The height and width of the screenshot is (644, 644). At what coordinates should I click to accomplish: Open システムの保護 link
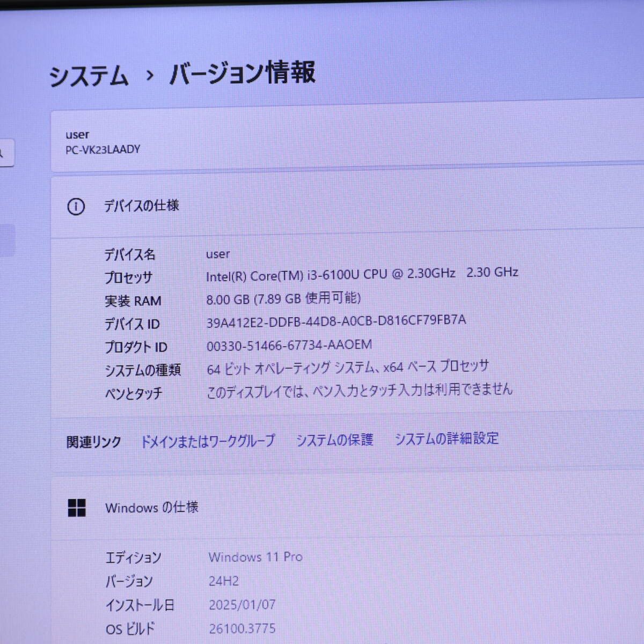click(334, 440)
